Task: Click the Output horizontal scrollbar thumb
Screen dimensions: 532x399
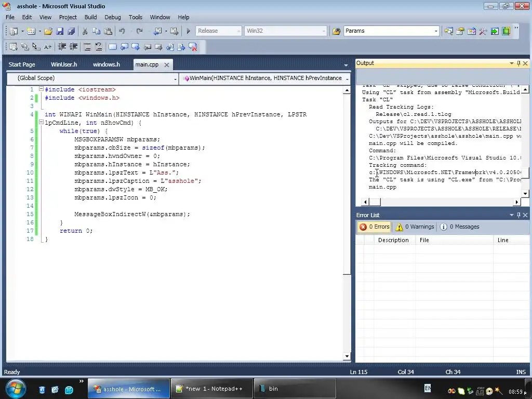Action: click(x=375, y=202)
